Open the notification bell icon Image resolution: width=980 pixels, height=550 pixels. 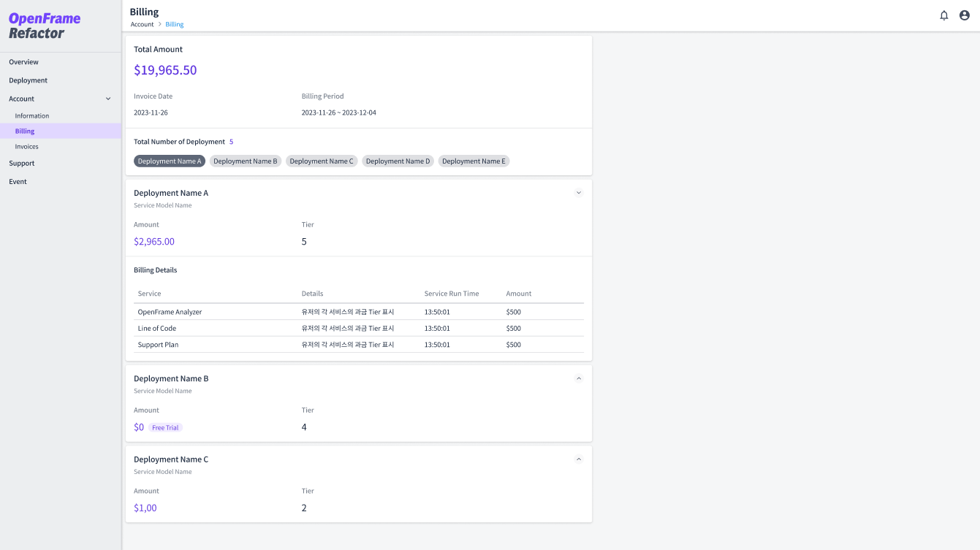coord(943,15)
